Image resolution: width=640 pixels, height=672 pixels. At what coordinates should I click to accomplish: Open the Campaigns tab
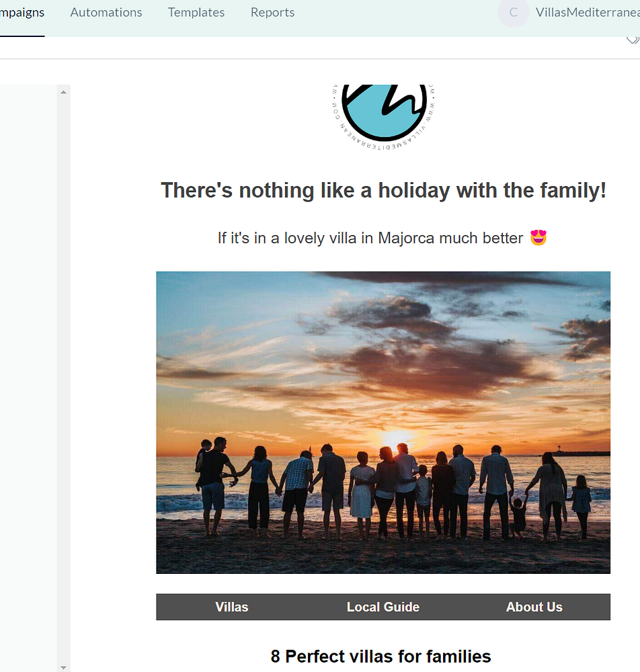coord(22,12)
